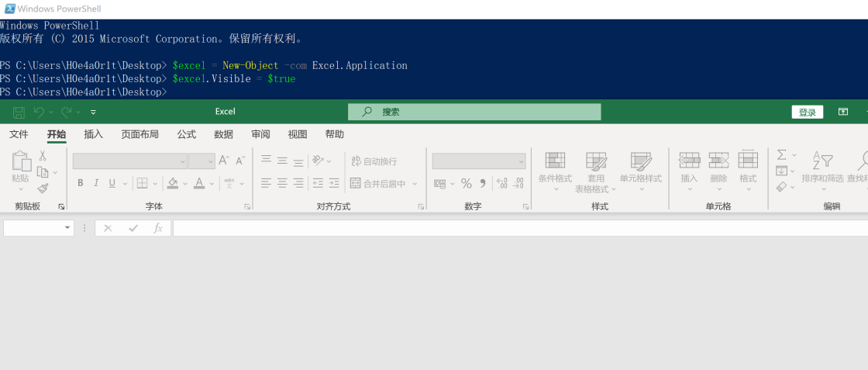Click the Increase Decimal icon
This screenshot has height=370, width=868.
(502, 183)
